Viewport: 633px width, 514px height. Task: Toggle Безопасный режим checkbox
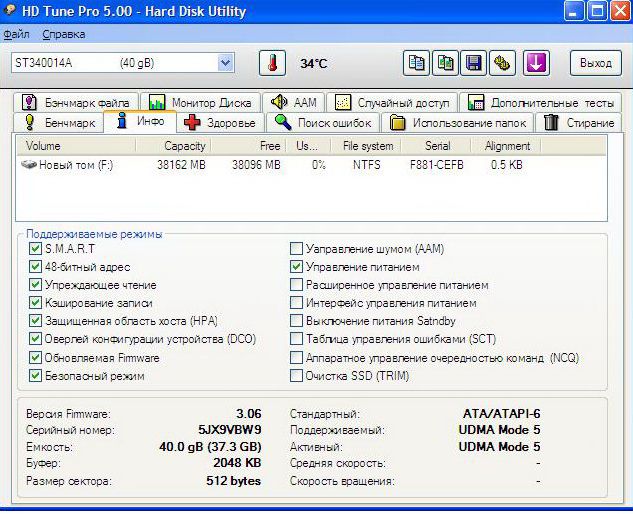tap(35, 376)
